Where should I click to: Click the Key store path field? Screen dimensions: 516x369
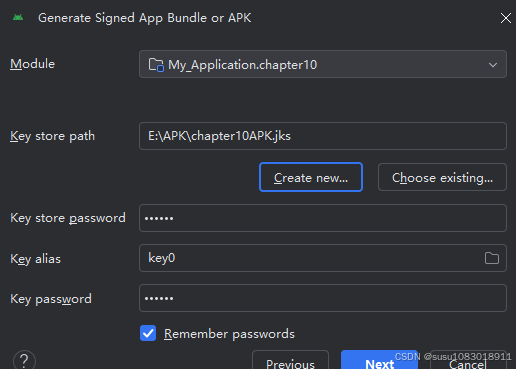(x=323, y=136)
